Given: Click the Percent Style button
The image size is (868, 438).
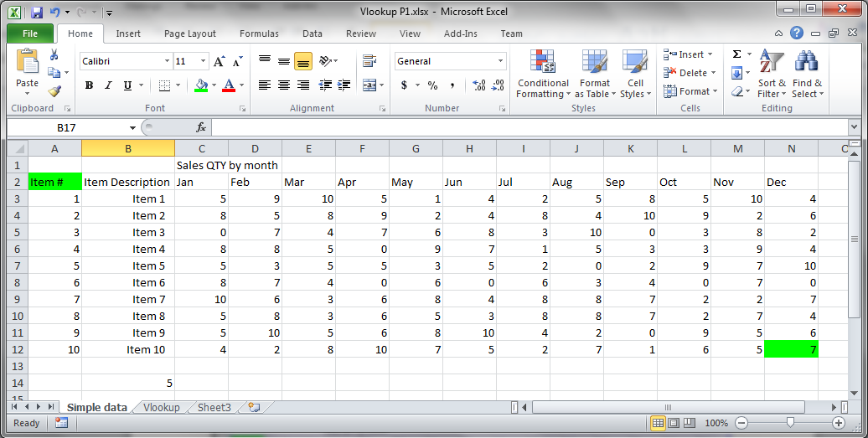Looking at the screenshot, I should pos(432,85).
